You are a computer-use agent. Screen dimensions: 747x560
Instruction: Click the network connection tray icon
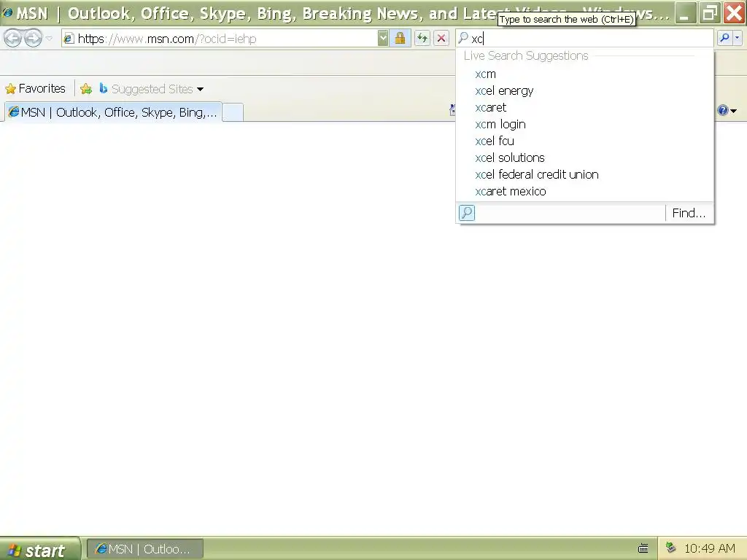[671, 548]
